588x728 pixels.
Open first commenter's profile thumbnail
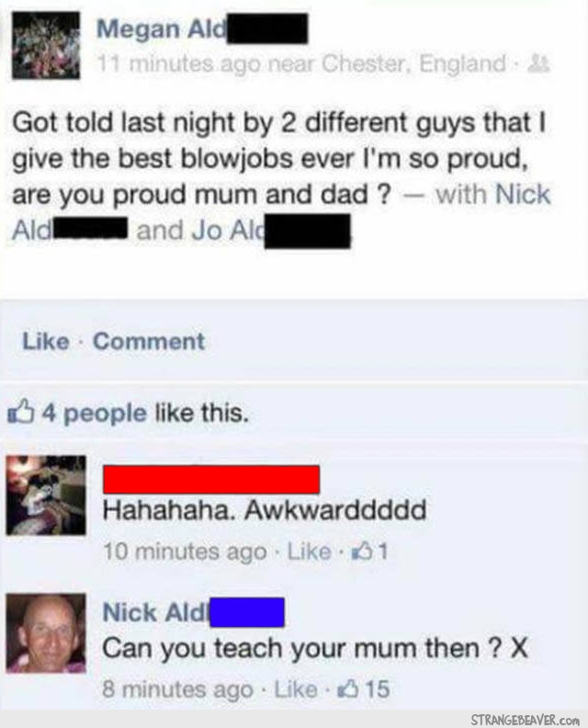[46, 495]
